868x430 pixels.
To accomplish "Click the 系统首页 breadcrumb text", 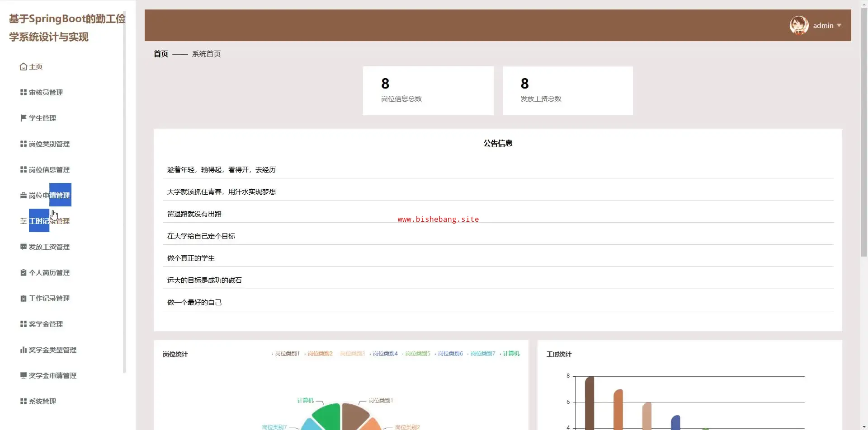I will pos(206,54).
